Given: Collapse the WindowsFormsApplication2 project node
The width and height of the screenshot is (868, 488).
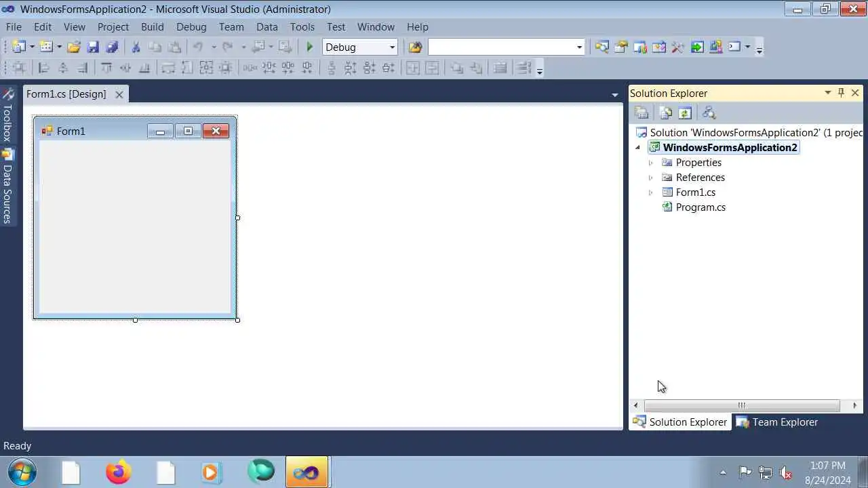Looking at the screenshot, I should coord(637,148).
